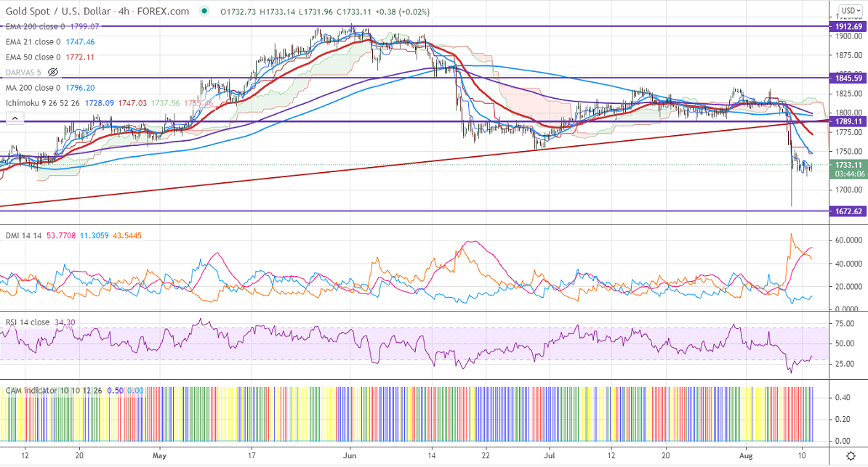Click EMA 21 value 1747.46
This screenshot has height=467, width=868.
click(80, 42)
